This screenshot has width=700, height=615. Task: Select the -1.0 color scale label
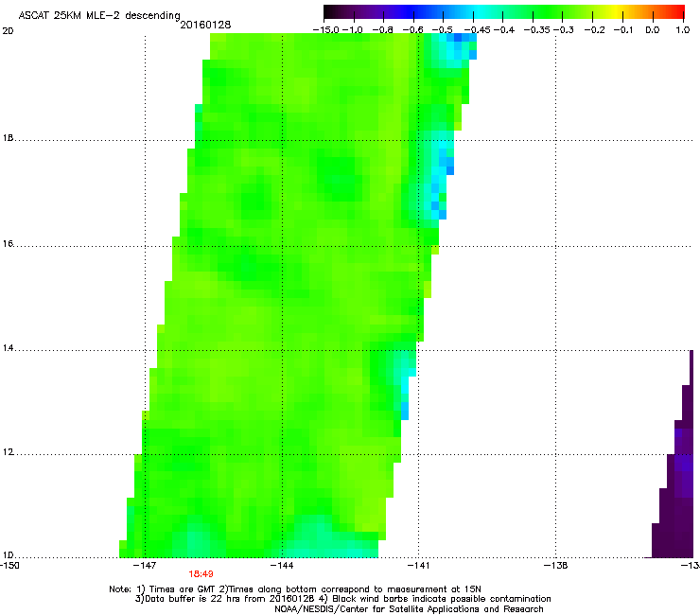(x=353, y=30)
